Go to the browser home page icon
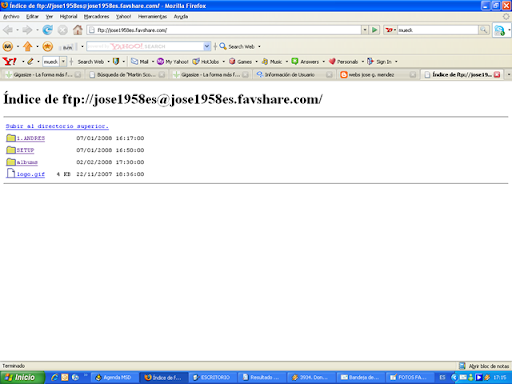 pos(78,30)
